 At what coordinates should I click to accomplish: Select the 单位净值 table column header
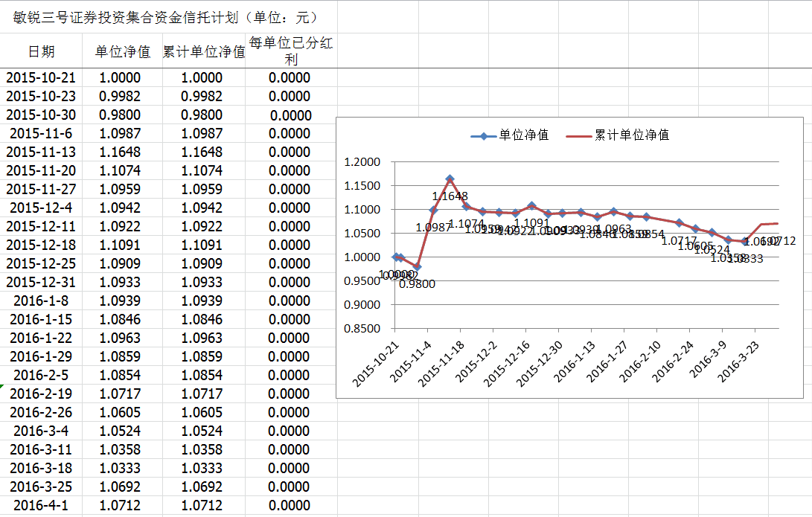(123, 51)
